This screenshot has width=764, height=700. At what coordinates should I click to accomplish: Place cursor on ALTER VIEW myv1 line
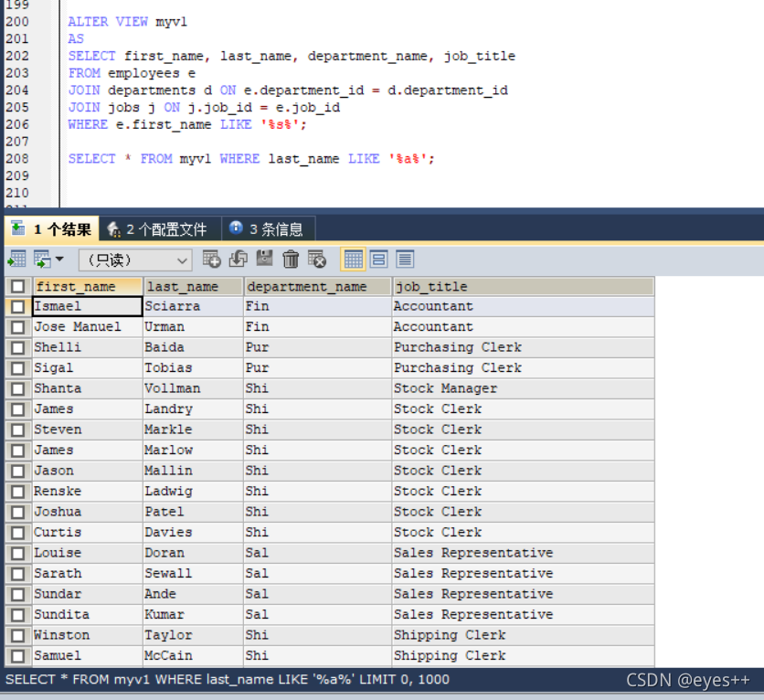[128, 22]
